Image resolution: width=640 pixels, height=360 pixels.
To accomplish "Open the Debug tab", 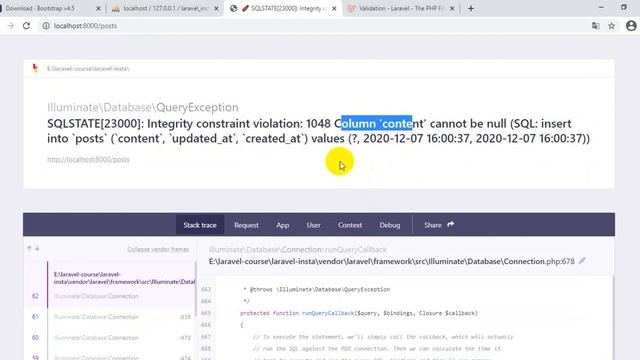I will pyautogui.click(x=390, y=225).
